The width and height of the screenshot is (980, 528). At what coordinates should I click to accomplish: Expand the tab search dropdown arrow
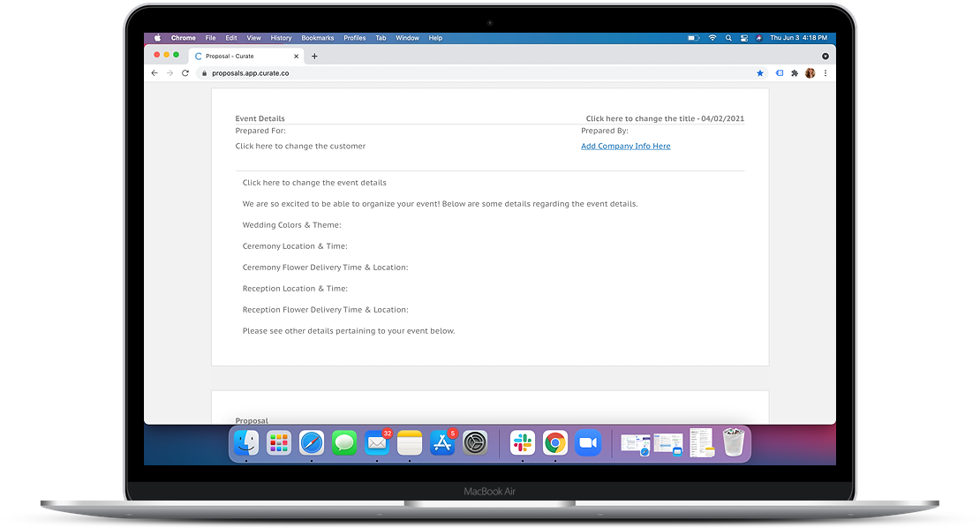[825, 56]
